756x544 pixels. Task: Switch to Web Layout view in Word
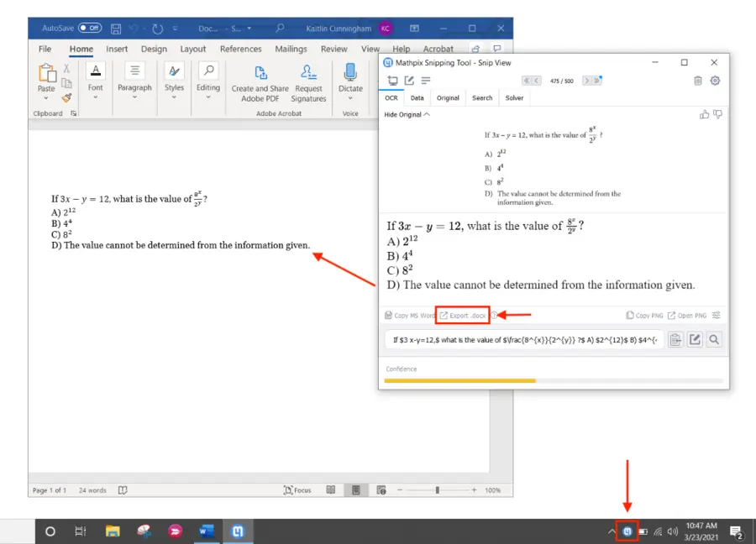coord(381,490)
